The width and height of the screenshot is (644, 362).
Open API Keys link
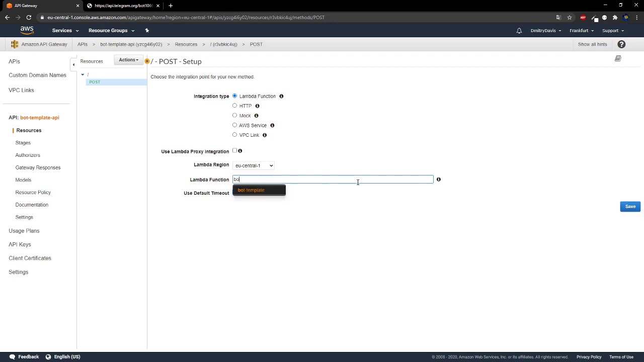point(20,244)
